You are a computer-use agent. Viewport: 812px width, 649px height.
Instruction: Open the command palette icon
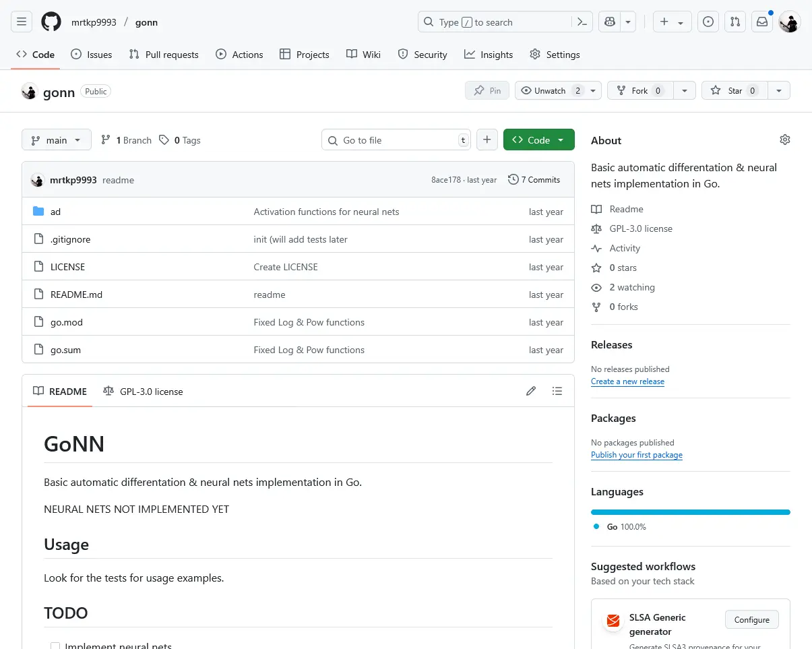click(583, 22)
